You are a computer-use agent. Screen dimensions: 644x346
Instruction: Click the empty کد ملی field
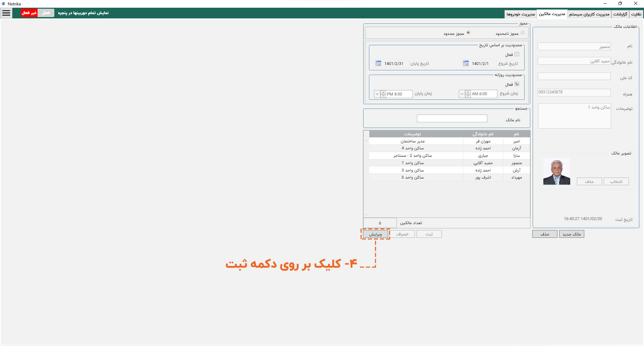pos(574,76)
